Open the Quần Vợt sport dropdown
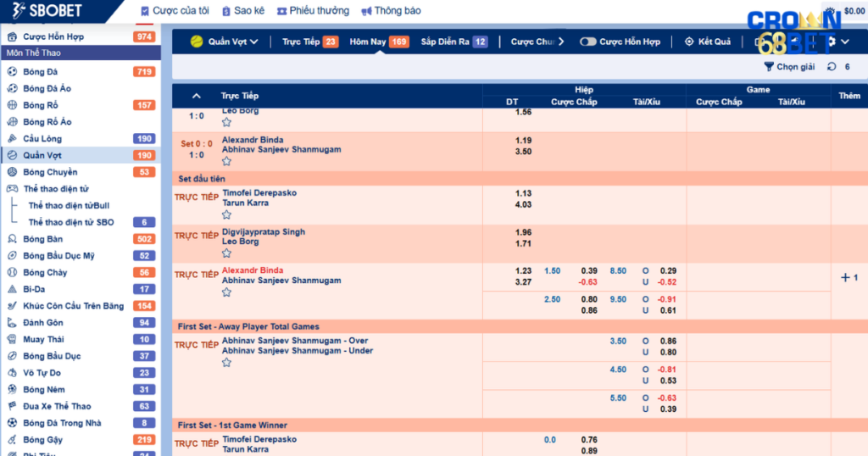The width and height of the screenshot is (868, 456). (x=225, y=42)
